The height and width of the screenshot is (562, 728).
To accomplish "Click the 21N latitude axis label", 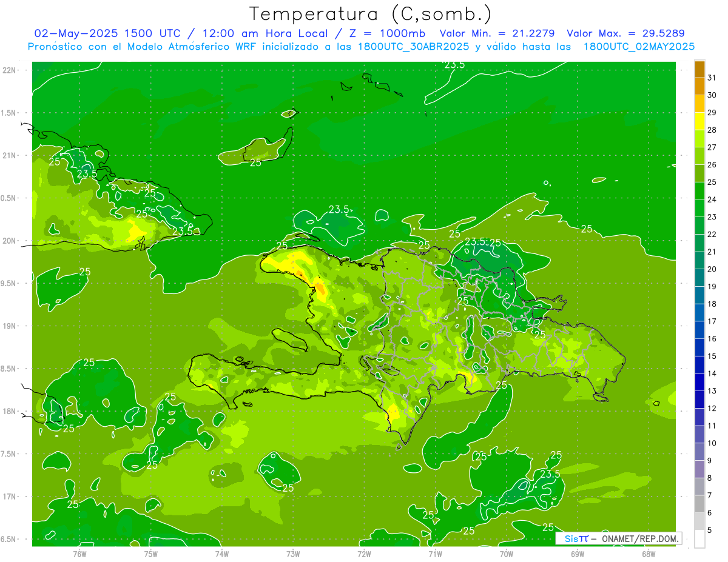I will click(x=10, y=155).
